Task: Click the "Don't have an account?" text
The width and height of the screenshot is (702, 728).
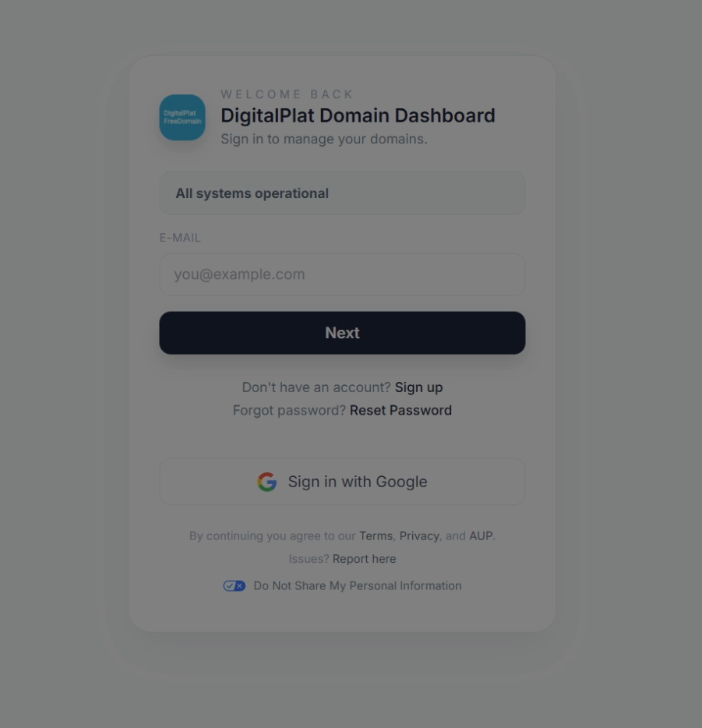Action: [x=316, y=387]
